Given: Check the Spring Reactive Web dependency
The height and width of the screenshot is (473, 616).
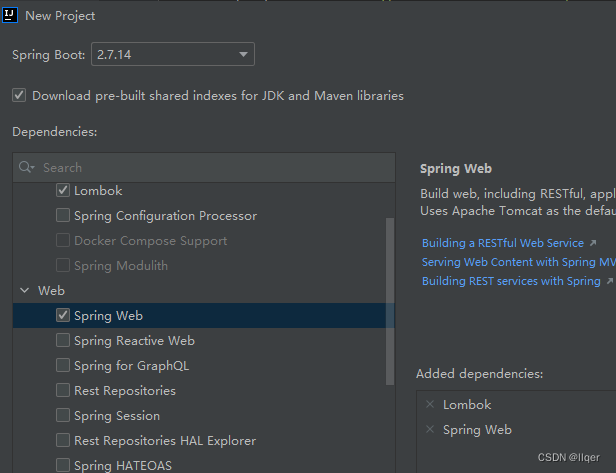Looking at the screenshot, I should (x=63, y=340).
